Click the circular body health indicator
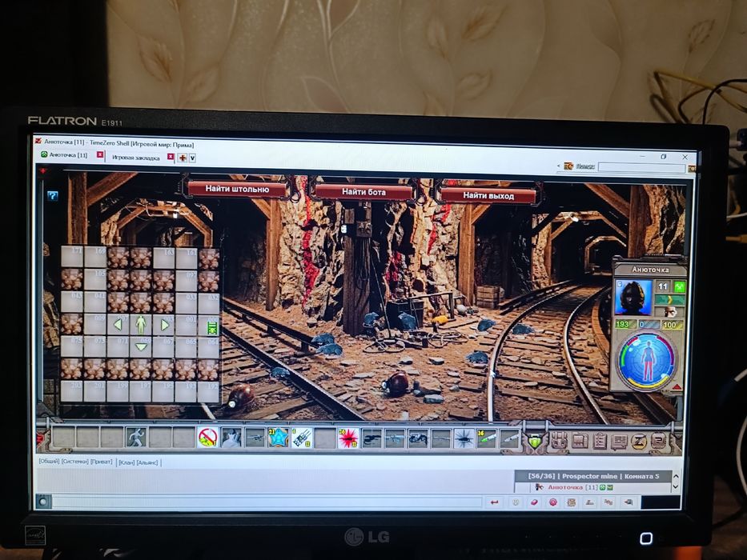The width and height of the screenshot is (747, 560). point(648,359)
